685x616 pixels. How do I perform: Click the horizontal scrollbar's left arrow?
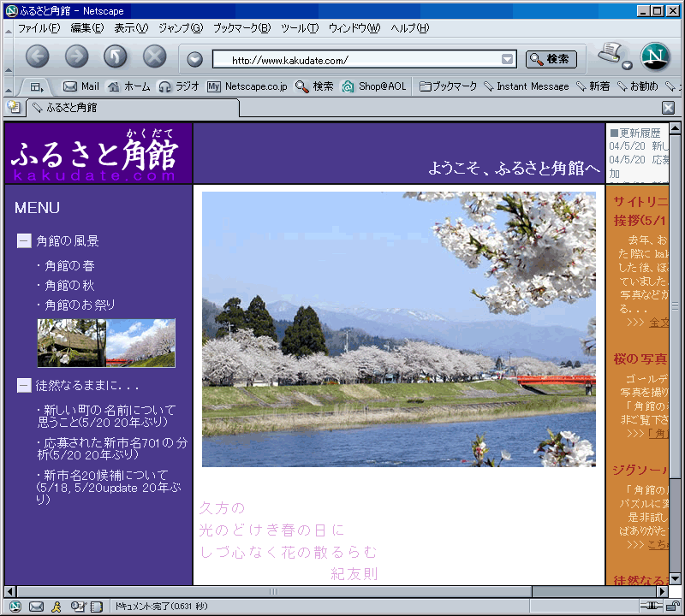pyautogui.click(x=10, y=591)
